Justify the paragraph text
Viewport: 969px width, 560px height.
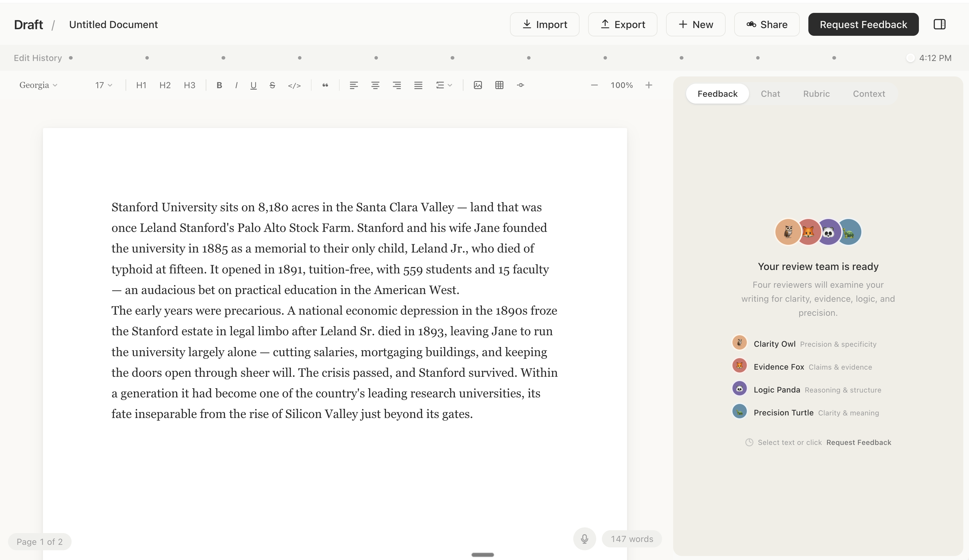(x=418, y=85)
